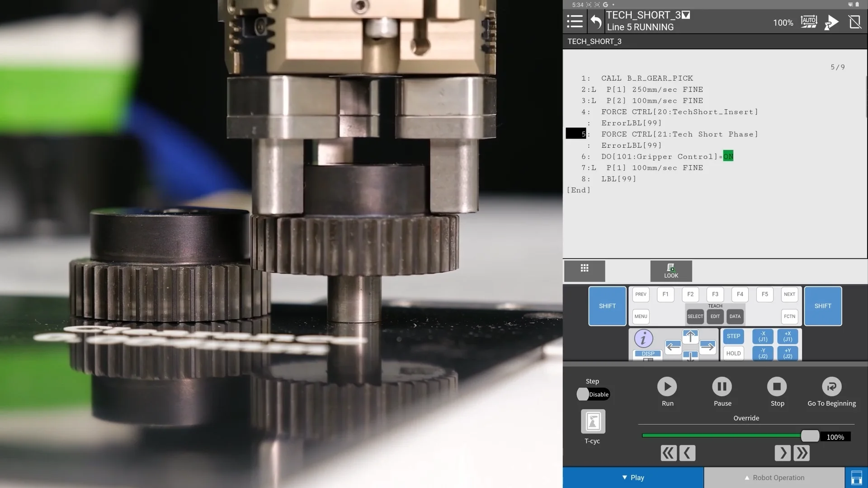Image resolution: width=868 pixels, height=488 pixels.
Task: Click the NEXT key
Action: [x=789, y=294]
